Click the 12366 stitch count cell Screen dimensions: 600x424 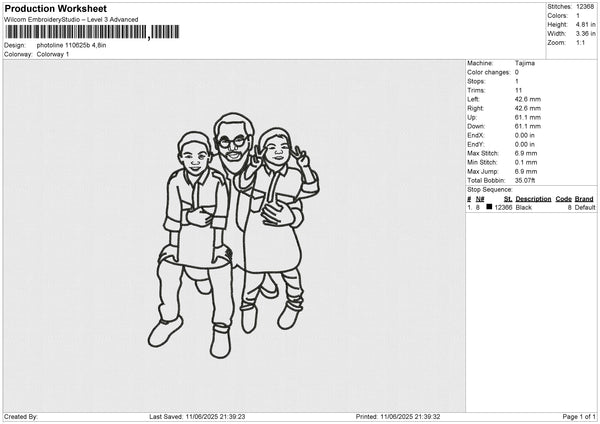tap(503, 207)
